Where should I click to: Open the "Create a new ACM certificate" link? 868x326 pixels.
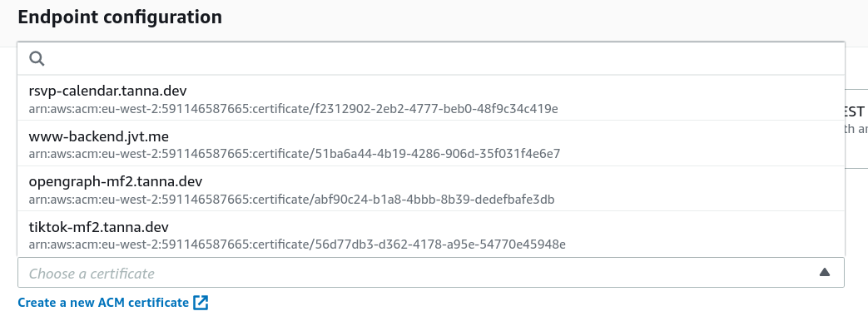click(103, 303)
